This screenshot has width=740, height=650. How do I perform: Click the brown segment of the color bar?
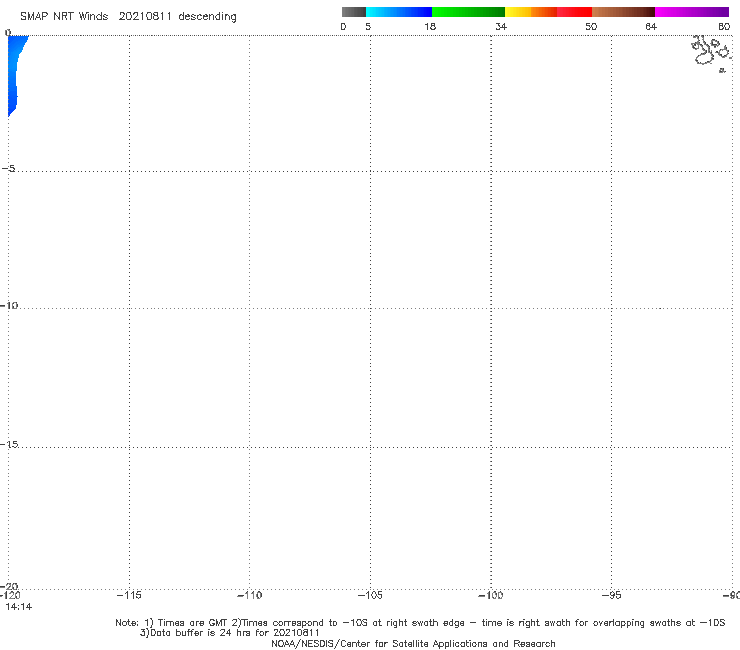coord(623,12)
